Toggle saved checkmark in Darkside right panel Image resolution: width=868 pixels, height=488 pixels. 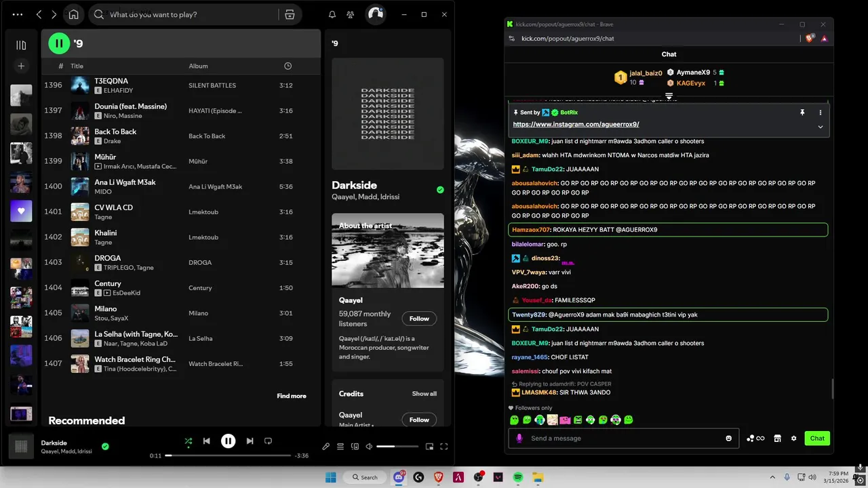tap(440, 190)
